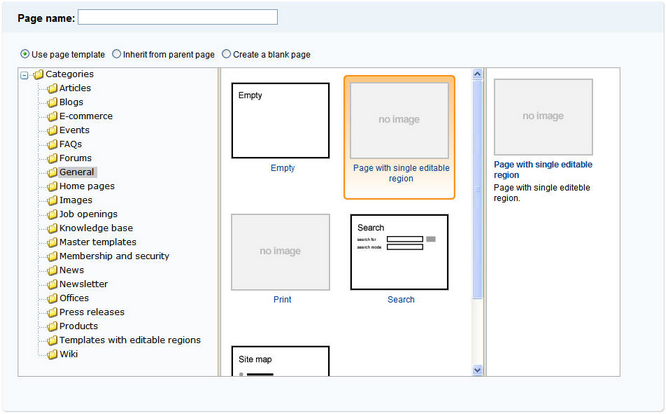Click the template list scroll down arrow
The height and width of the screenshot is (414, 666).
pos(477,370)
